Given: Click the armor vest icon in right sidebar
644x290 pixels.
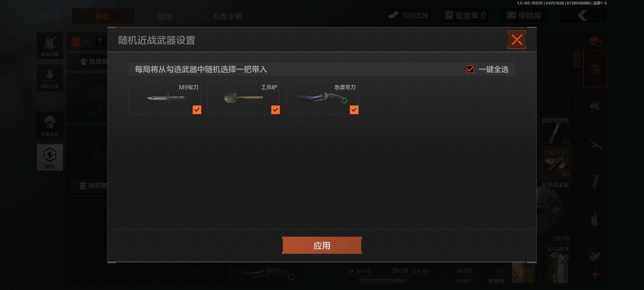Looking at the screenshot, I should (x=595, y=107).
